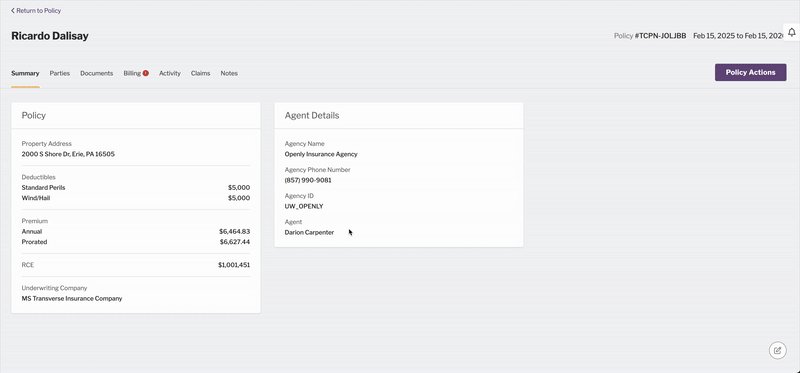
Task: Click the Ricardo Dalisay page heading
Action: pos(50,36)
